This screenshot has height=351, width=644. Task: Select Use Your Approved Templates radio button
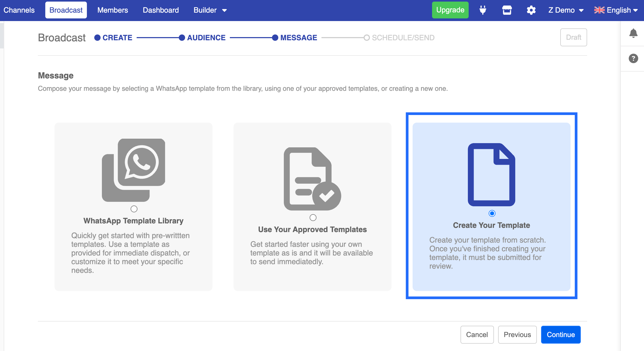(313, 218)
